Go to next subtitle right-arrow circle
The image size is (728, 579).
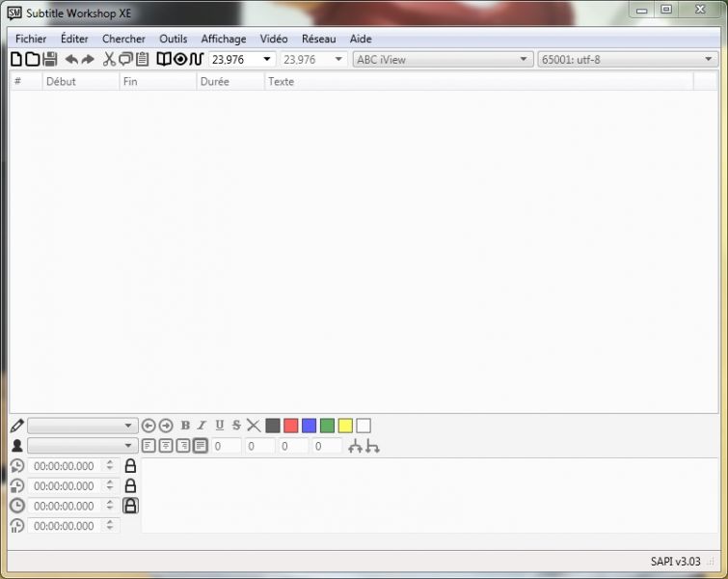(166, 426)
